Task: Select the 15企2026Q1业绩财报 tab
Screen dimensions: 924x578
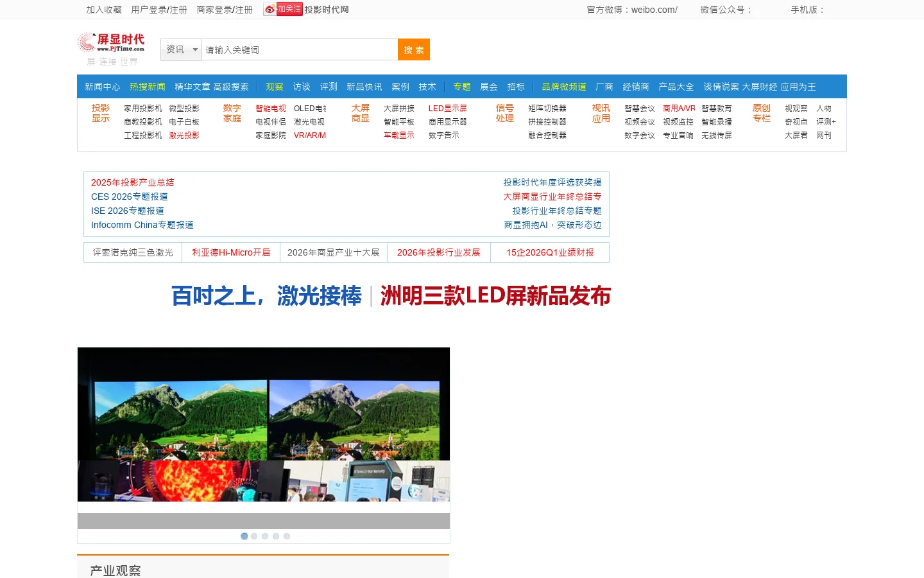Action: [x=550, y=252]
